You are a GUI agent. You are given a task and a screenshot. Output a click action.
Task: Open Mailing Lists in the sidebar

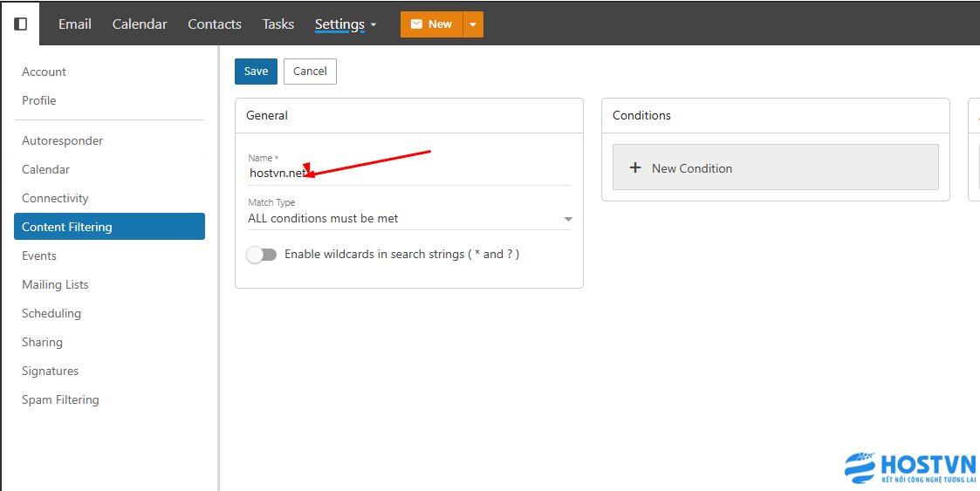pyautogui.click(x=55, y=284)
